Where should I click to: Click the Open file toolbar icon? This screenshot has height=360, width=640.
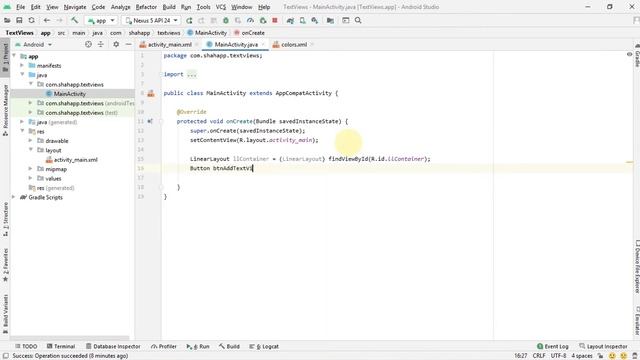(7, 20)
